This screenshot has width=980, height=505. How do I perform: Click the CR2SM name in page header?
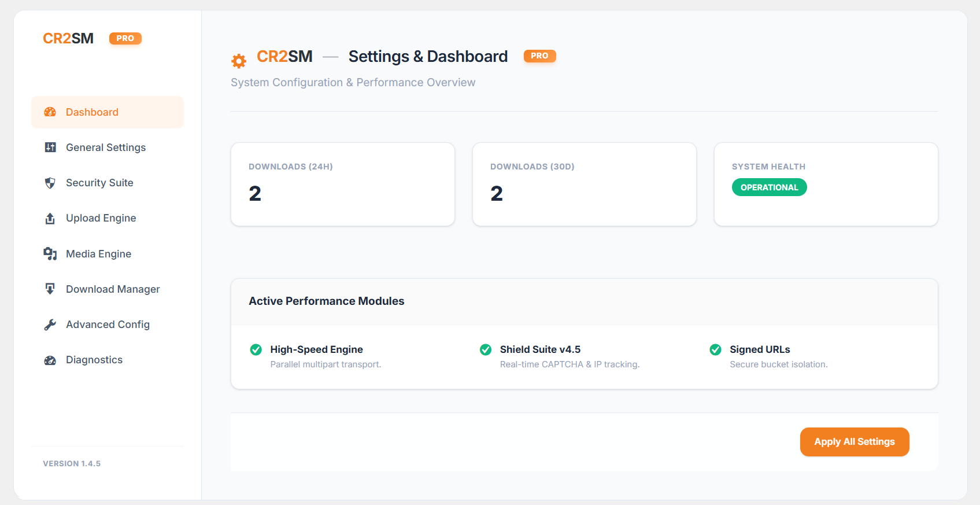pyautogui.click(x=284, y=57)
